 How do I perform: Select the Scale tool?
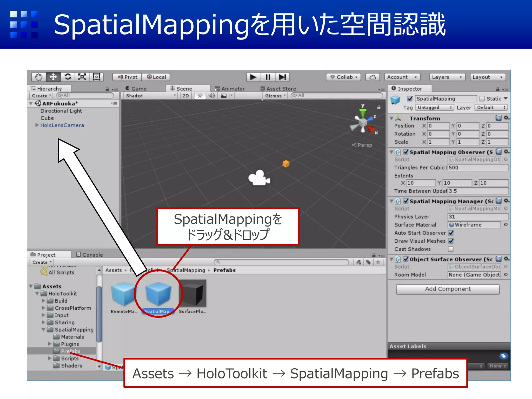(x=82, y=77)
